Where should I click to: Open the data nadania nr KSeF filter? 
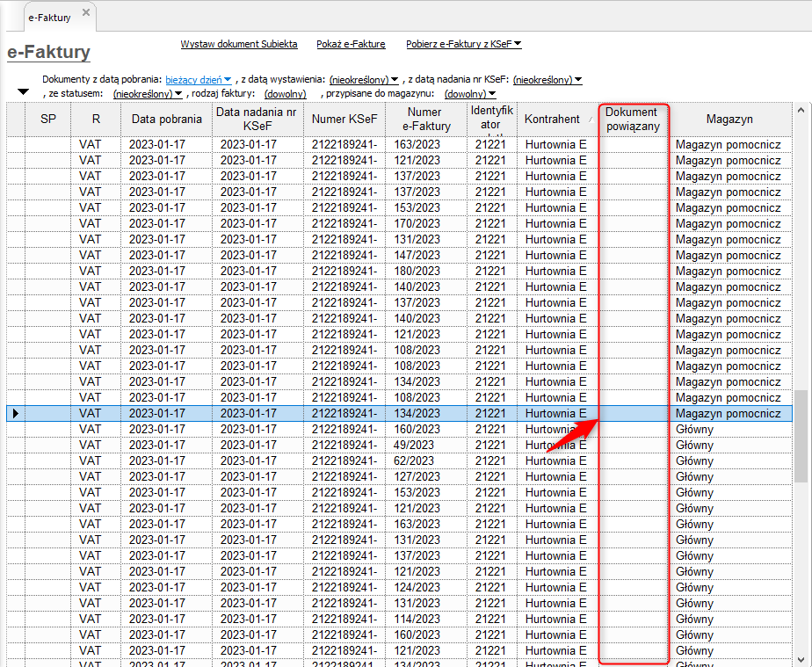(x=547, y=80)
